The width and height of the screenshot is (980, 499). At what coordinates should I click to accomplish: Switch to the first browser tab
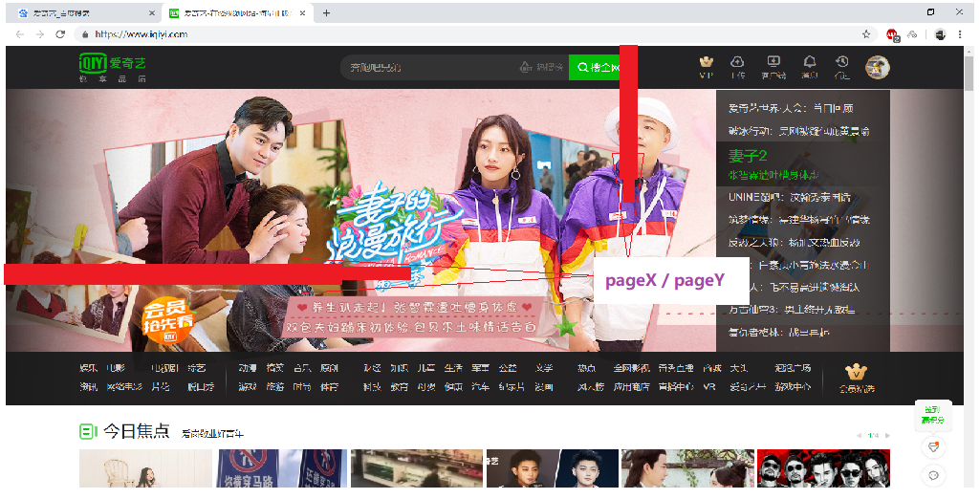[x=84, y=13]
